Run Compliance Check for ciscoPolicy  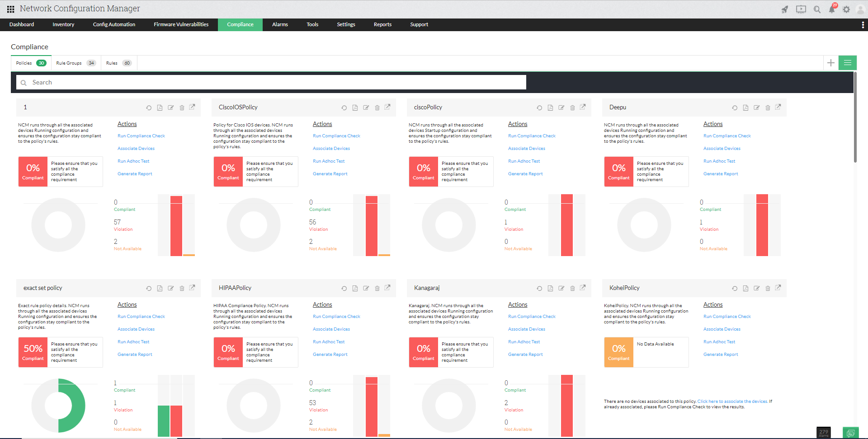coord(532,135)
